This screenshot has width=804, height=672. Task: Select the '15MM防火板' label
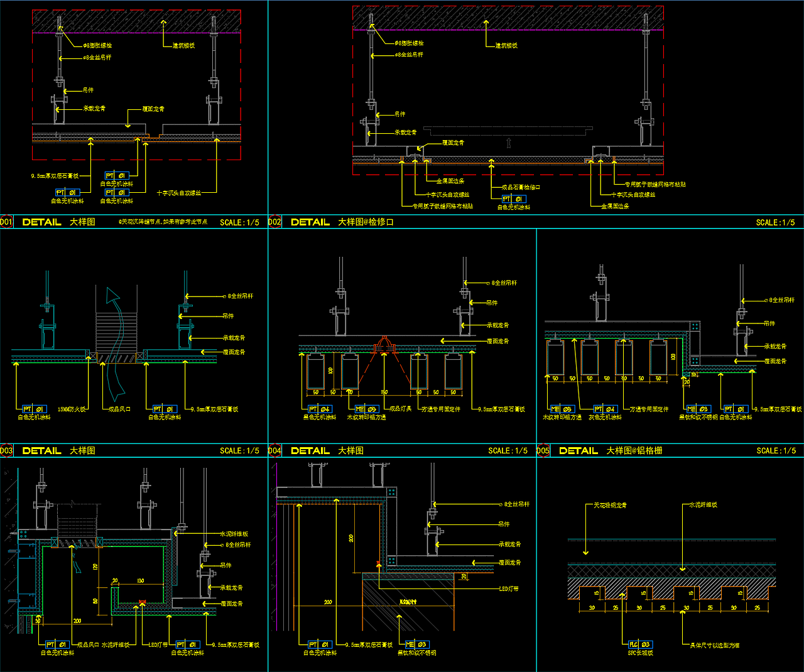point(72,409)
